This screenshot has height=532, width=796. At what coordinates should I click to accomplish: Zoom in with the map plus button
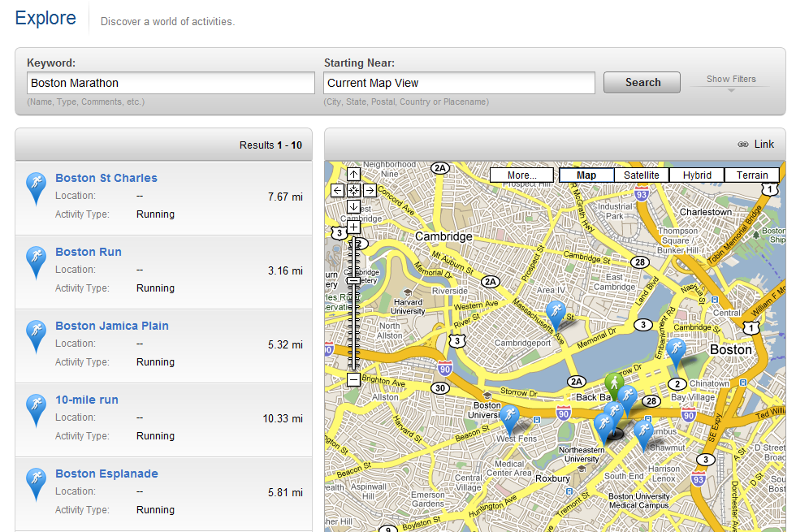pyautogui.click(x=354, y=227)
